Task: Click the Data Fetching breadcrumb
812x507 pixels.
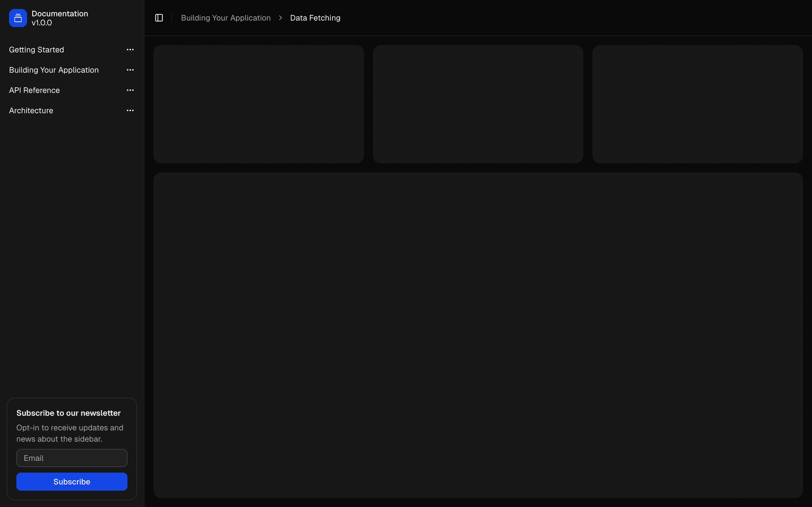Action: (x=315, y=18)
